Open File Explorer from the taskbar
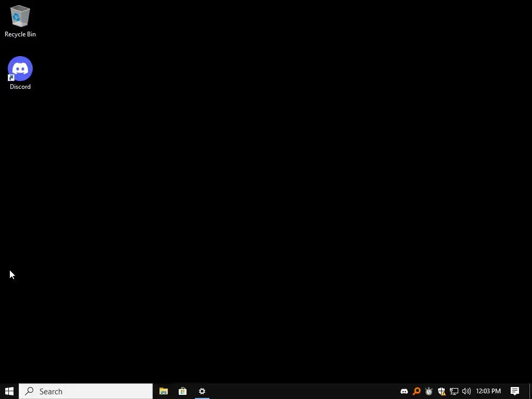 (x=164, y=391)
